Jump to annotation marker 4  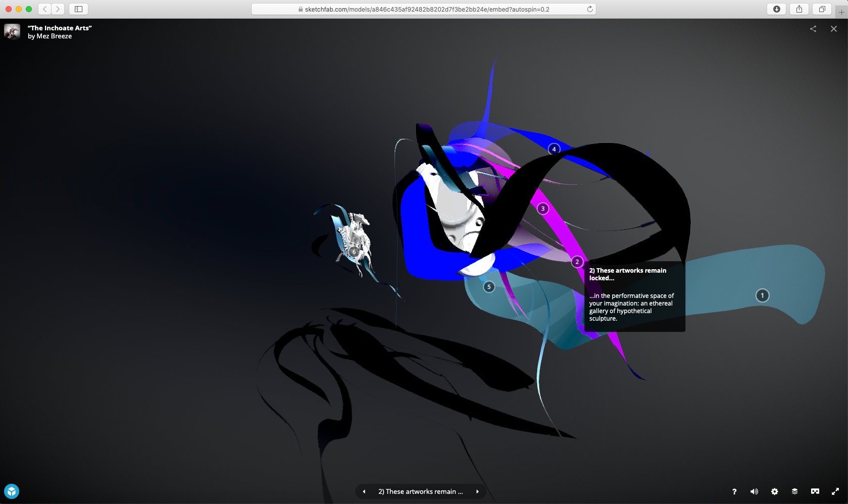[554, 149]
